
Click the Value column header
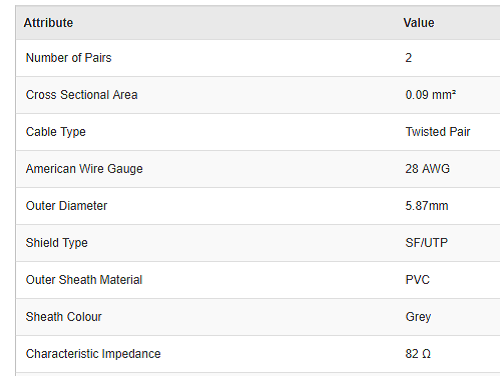419,23
